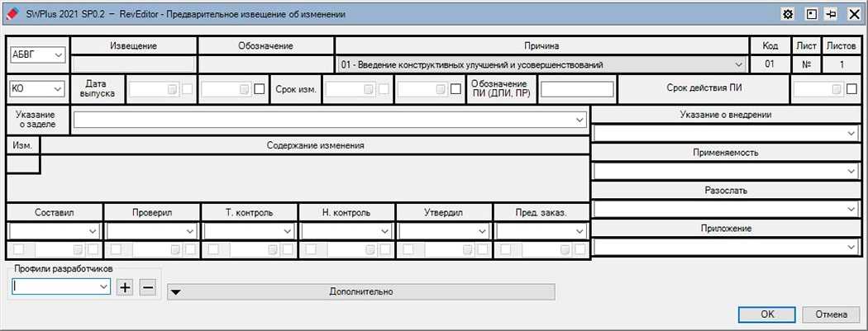Click the Отмена cancel button
The image size is (868, 331).
click(831, 314)
